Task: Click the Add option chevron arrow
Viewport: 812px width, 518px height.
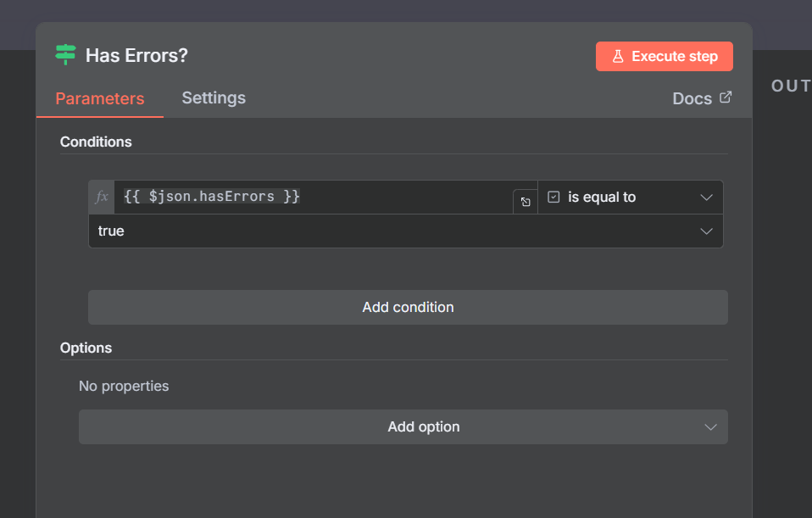Action: pyautogui.click(x=711, y=426)
